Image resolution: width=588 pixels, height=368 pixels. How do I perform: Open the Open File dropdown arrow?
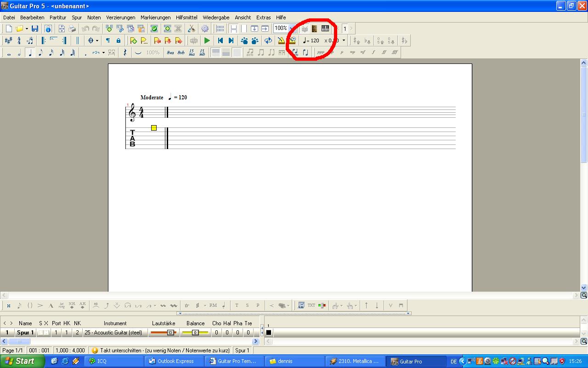(x=27, y=29)
